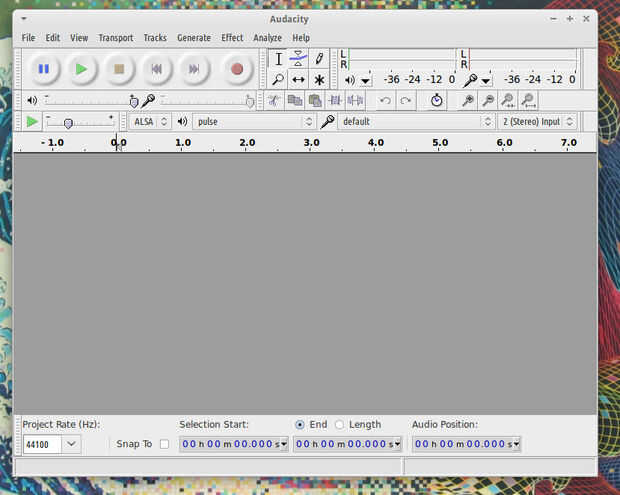This screenshot has height=495, width=620.
Task: Click the Paste clipboard icon
Action: pos(315,100)
